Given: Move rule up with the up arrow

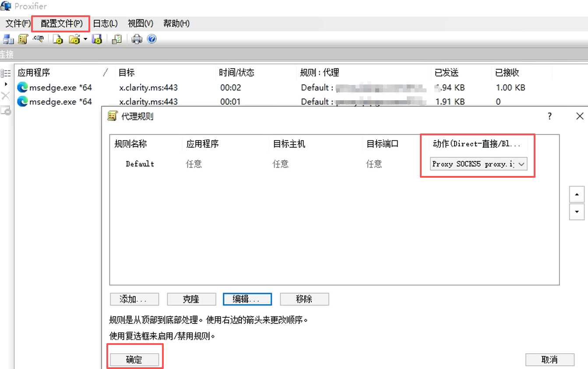Looking at the screenshot, I should (576, 194).
